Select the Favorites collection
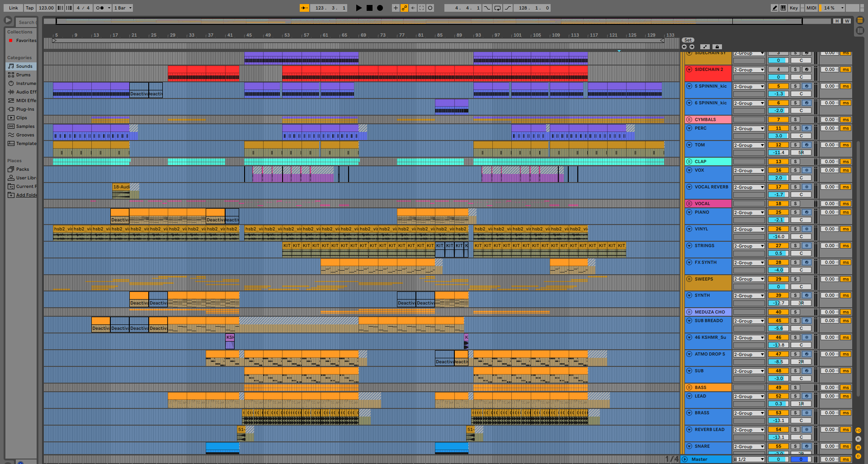Viewport: 868px width, 464px height. pyautogui.click(x=22, y=40)
